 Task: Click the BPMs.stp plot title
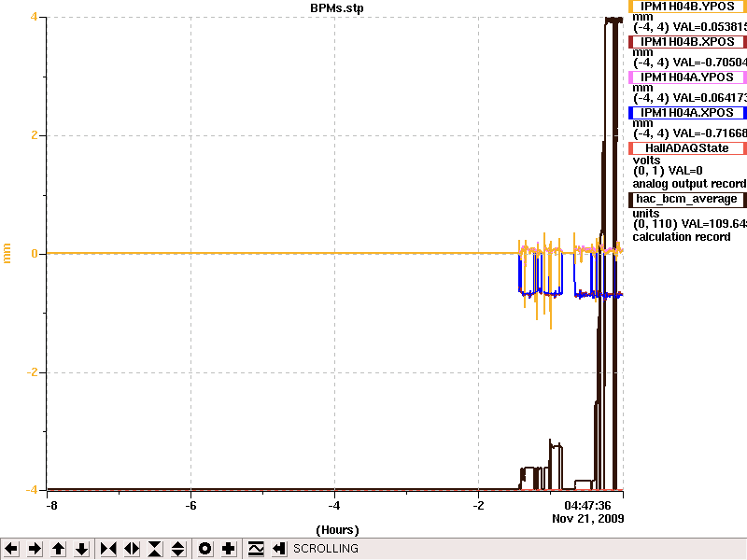[x=337, y=8]
